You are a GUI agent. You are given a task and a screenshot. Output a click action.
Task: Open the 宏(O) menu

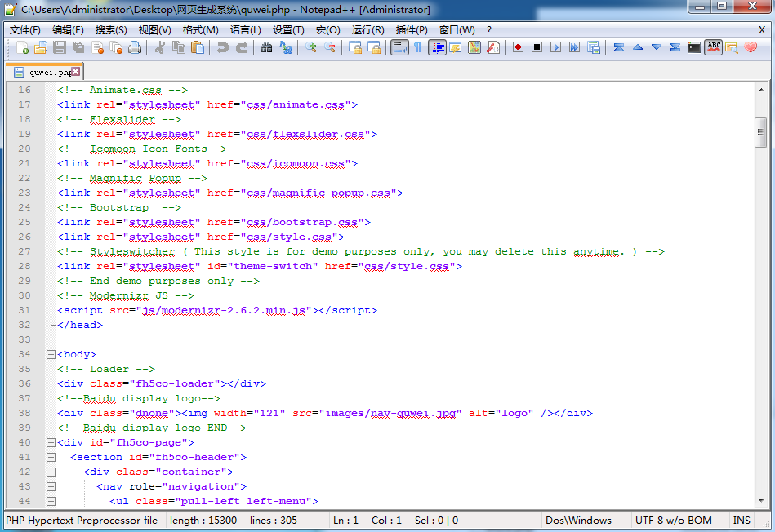click(328, 30)
